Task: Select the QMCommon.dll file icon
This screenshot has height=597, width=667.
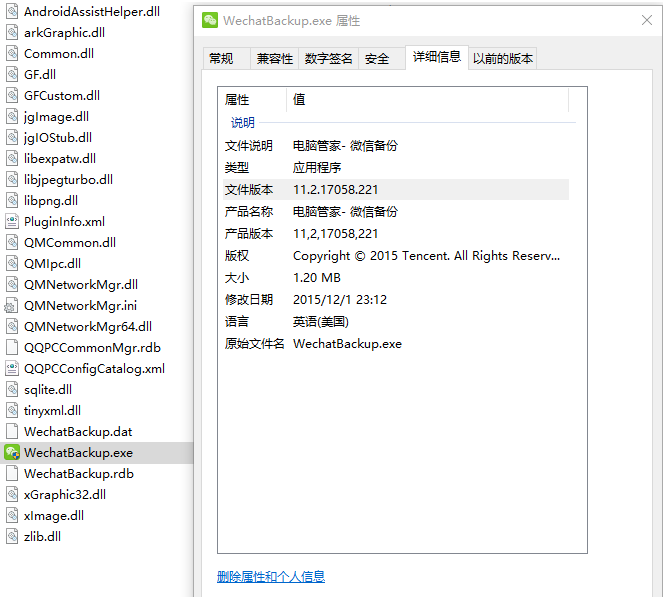Action: click(x=12, y=243)
